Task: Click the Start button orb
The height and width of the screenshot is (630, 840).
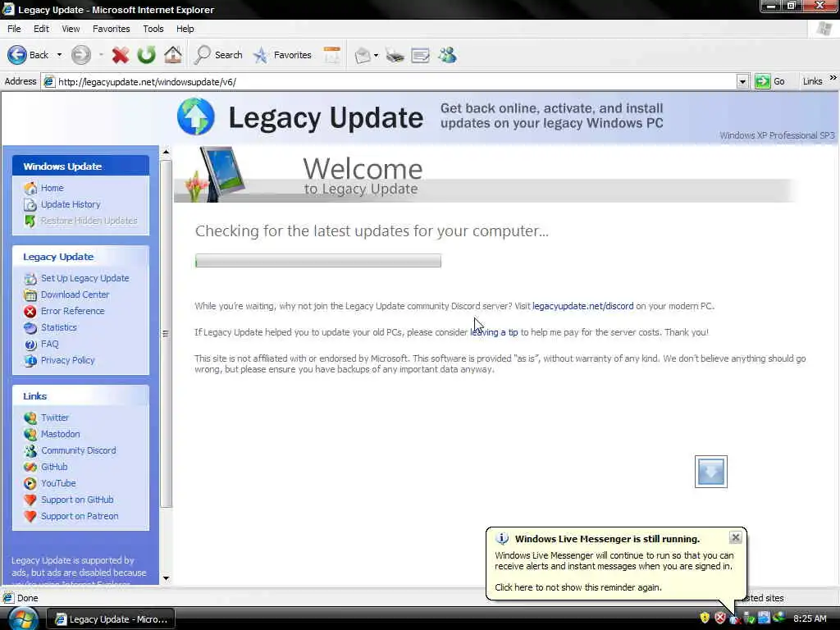Action: [x=23, y=618]
